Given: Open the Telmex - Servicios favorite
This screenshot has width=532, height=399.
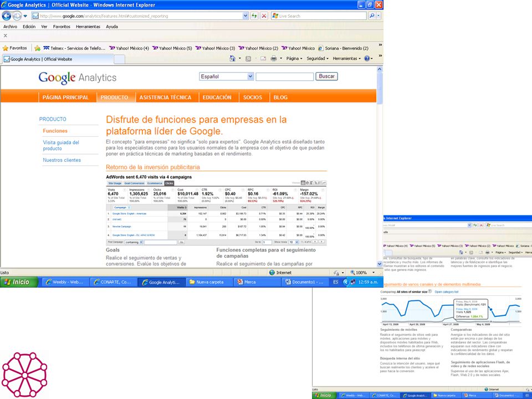Looking at the screenshot, I should [74, 48].
